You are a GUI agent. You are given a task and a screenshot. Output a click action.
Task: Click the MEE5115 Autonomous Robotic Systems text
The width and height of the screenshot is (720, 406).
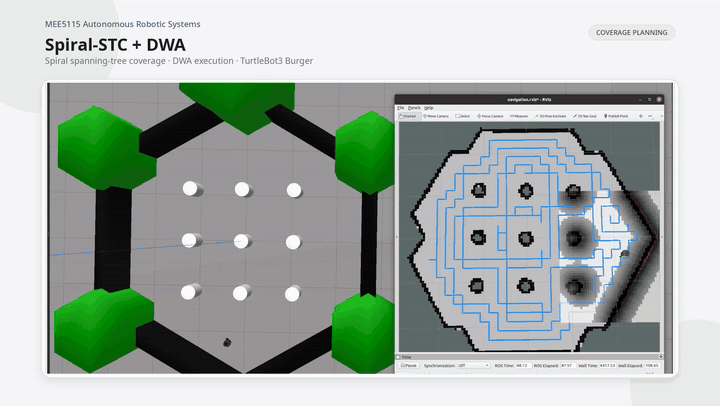click(x=123, y=24)
